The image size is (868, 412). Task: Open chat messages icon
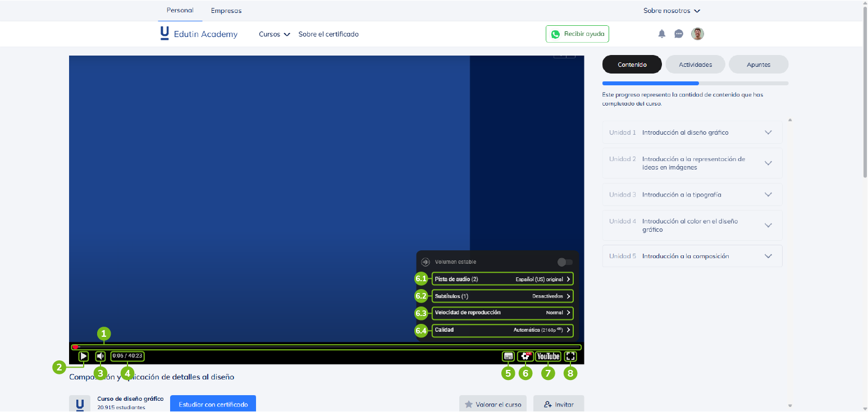(679, 34)
